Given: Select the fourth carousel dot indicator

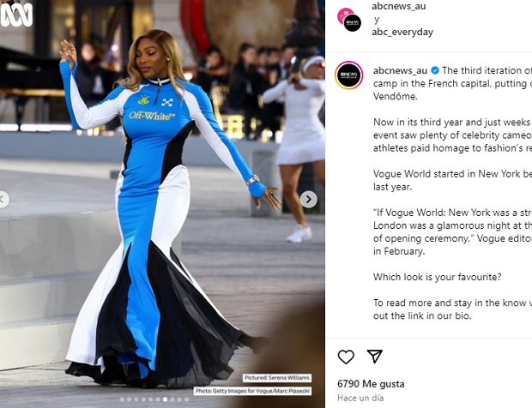Looking at the screenshot, I should coord(143,399).
